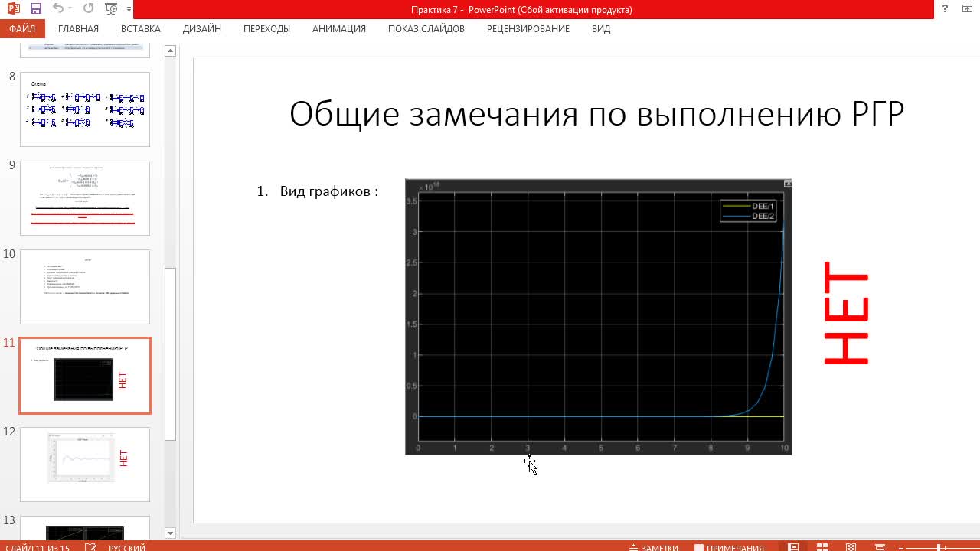
Task: Switch to Slide Sorter view icon
Action: tap(822, 546)
